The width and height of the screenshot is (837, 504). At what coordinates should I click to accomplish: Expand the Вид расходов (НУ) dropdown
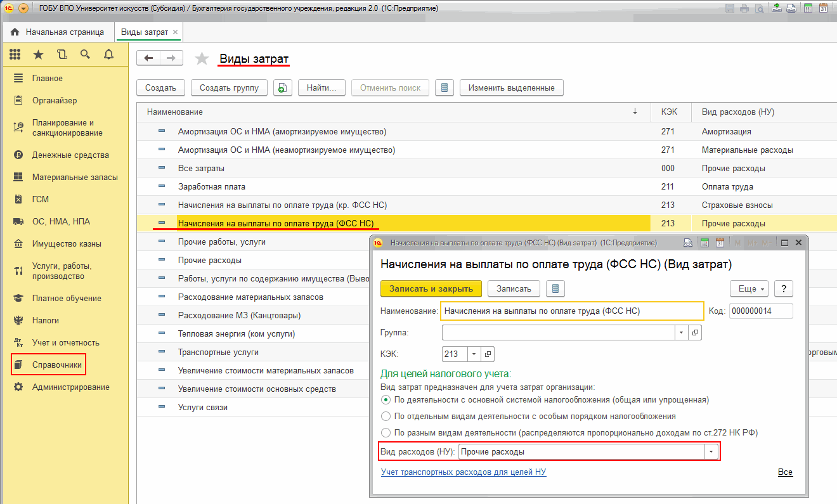711,452
